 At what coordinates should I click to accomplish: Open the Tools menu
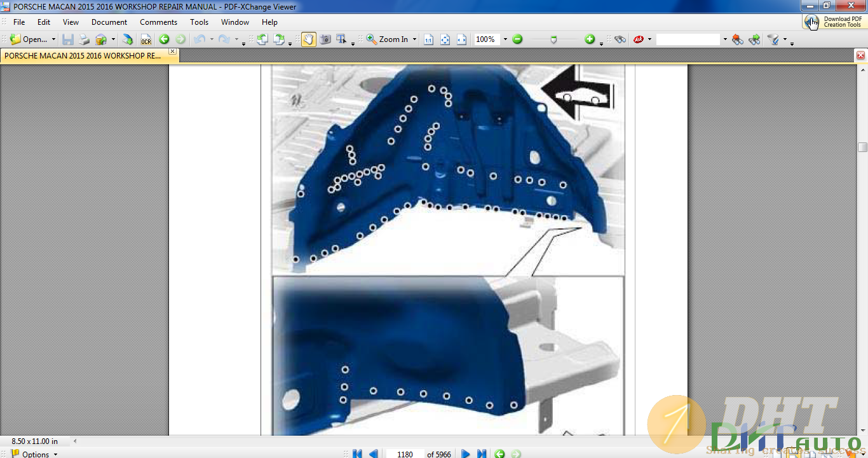point(199,22)
